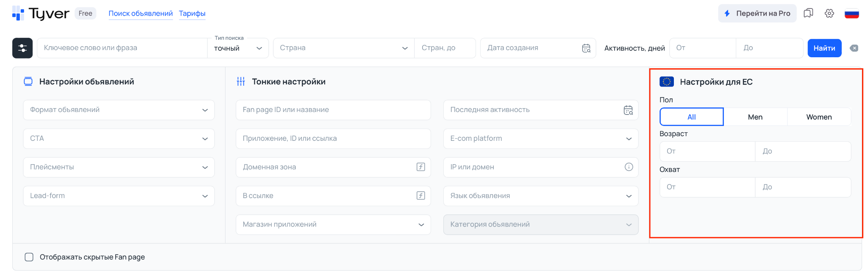868x277 pixels.
Task: Clear search filters with the X icon
Action: [854, 48]
